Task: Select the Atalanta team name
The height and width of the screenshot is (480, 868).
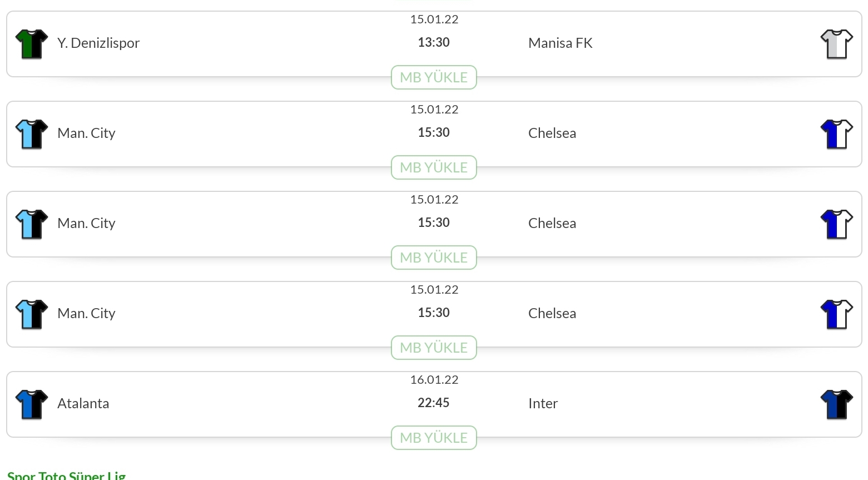Action: pyautogui.click(x=83, y=403)
